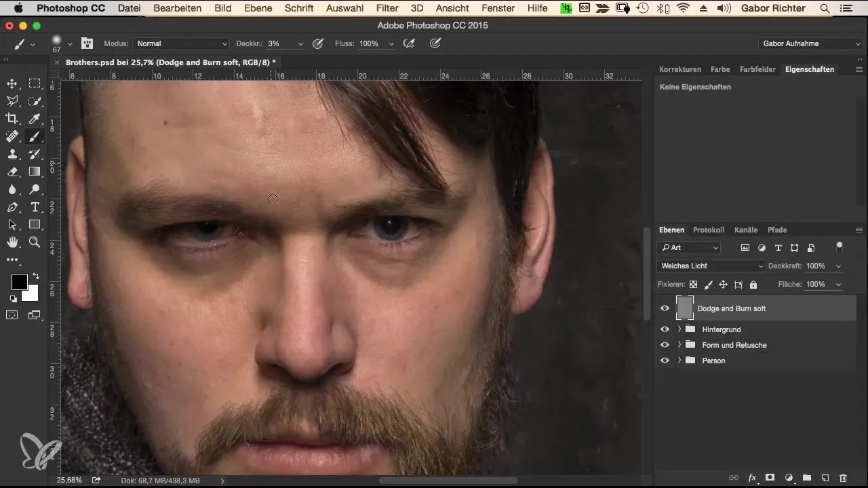Select the Pen tool
Screen dimensions: 868x488
pos(12,207)
